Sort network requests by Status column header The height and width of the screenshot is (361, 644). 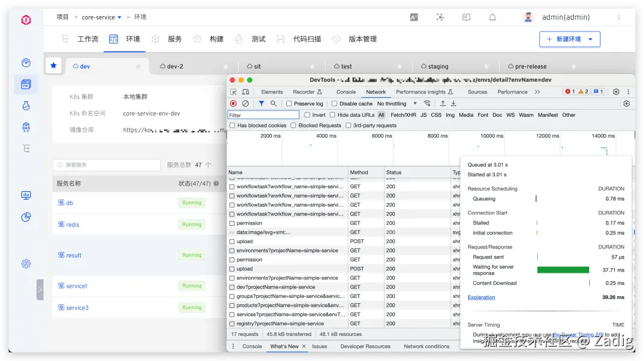tap(417, 172)
